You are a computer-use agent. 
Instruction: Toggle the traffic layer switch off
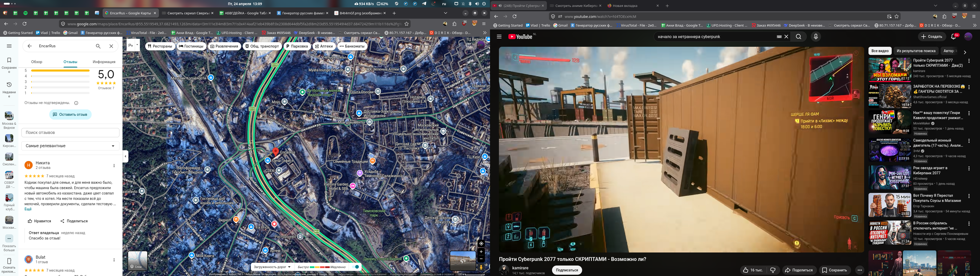tap(355, 267)
